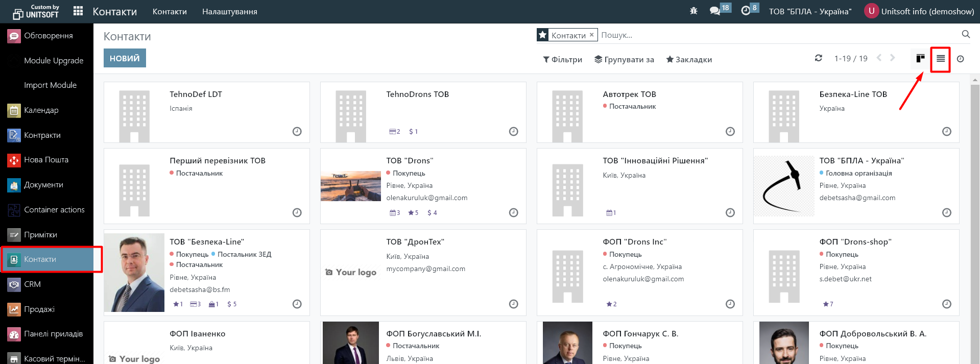Click the debug bug icon in top bar
Viewport: 980px width, 364px height.
point(694,11)
